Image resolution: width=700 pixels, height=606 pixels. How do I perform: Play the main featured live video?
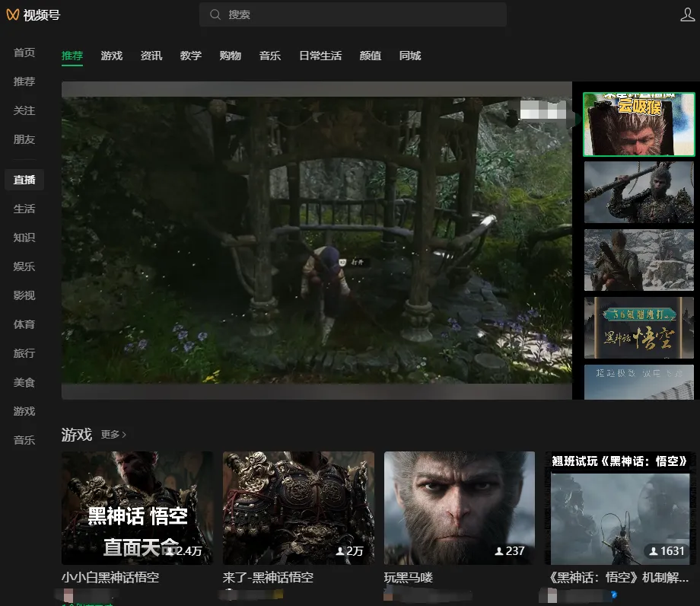[316, 240]
